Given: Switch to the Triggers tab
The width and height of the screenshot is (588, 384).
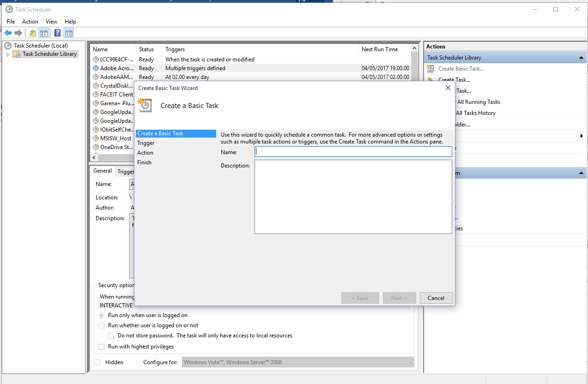Looking at the screenshot, I should pos(126,171).
